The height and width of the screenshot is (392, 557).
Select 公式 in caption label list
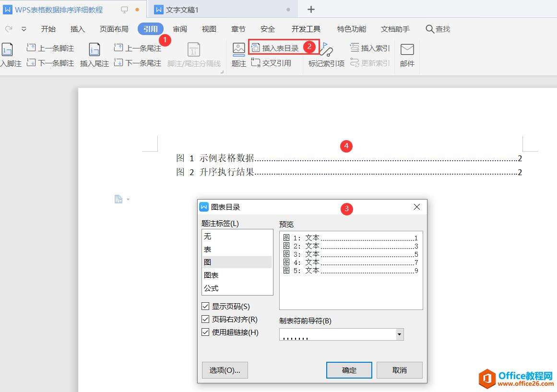(237, 288)
